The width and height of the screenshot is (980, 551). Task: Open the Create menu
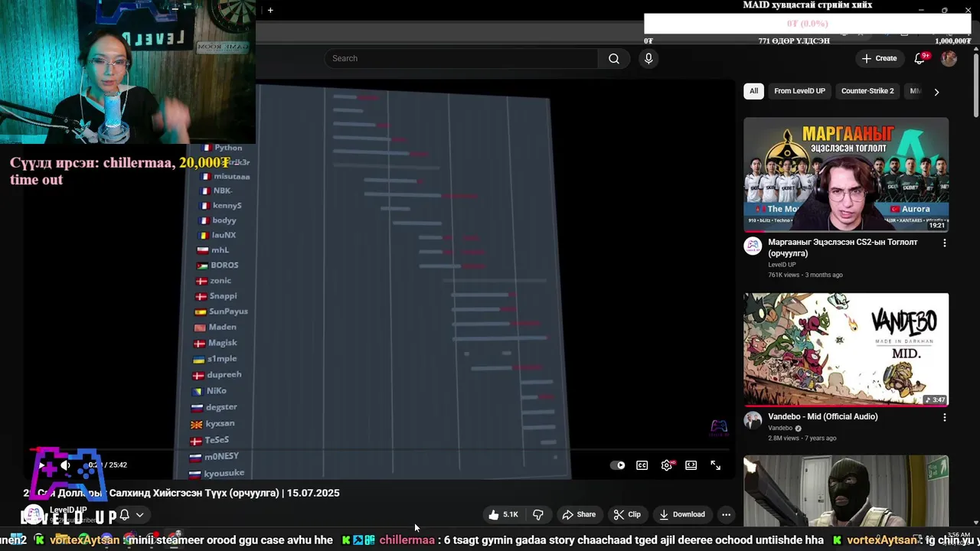pos(879,58)
